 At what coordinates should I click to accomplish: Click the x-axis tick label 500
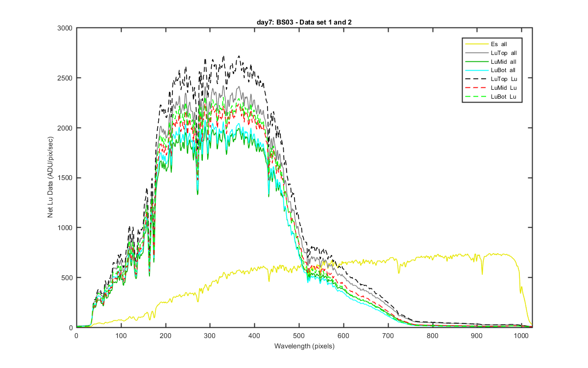coord(299,336)
